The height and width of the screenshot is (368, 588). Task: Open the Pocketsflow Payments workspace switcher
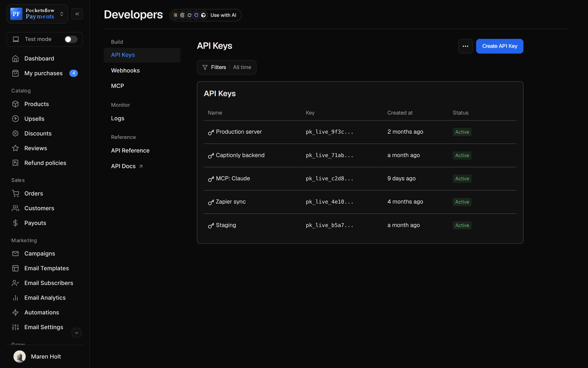point(37,14)
